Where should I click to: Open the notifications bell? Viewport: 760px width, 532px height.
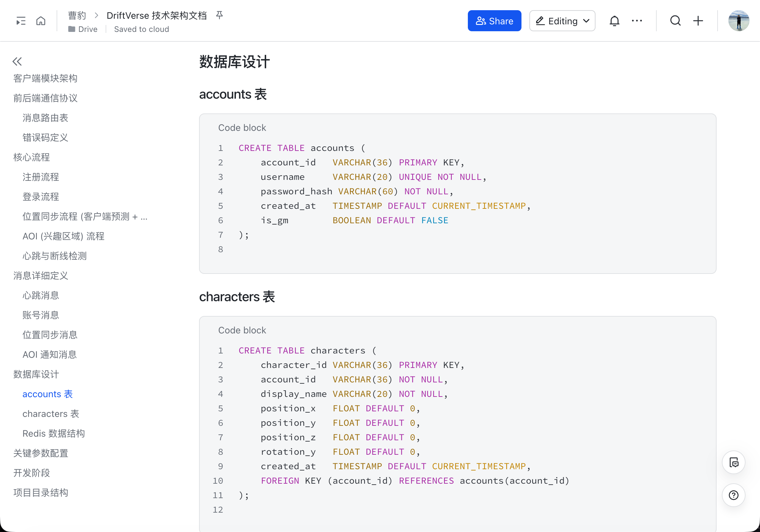(x=614, y=21)
